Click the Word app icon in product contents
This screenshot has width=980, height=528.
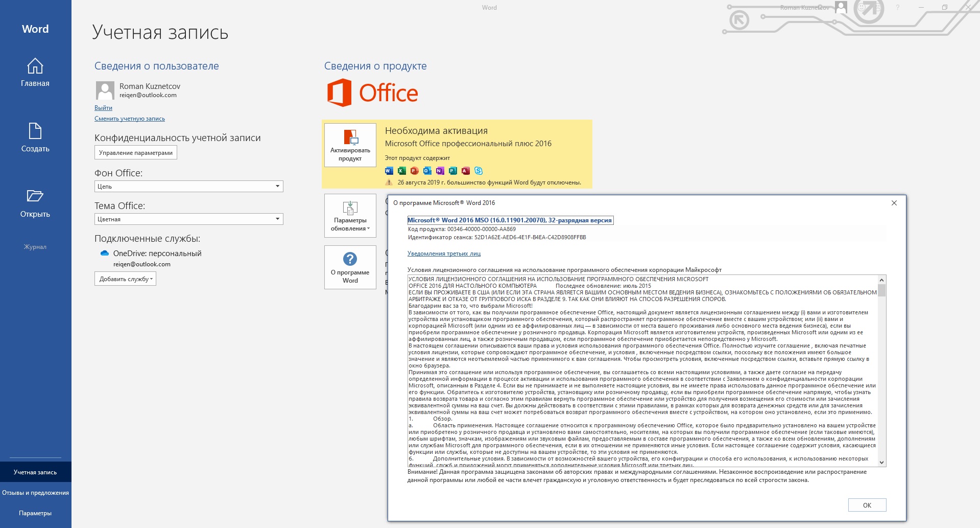pyautogui.click(x=389, y=171)
